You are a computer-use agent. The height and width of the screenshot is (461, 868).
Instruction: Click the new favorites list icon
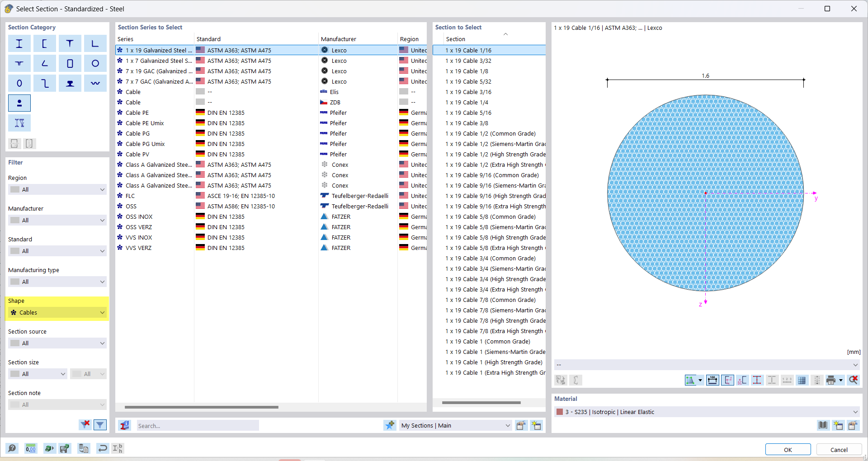536,425
